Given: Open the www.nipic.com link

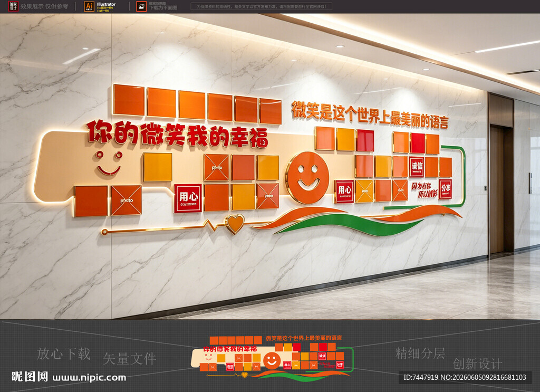Looking at the screenshot, I should pos(89,378).
